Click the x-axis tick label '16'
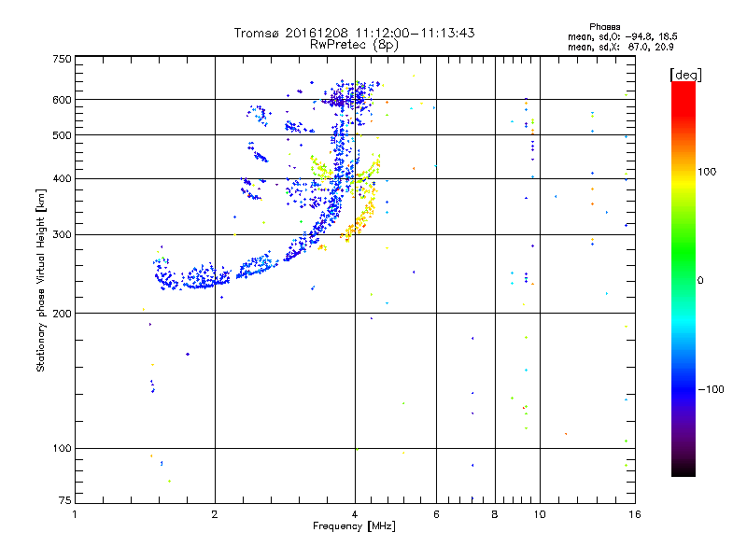Screen dimensions: 747x560 click(635, 514)
